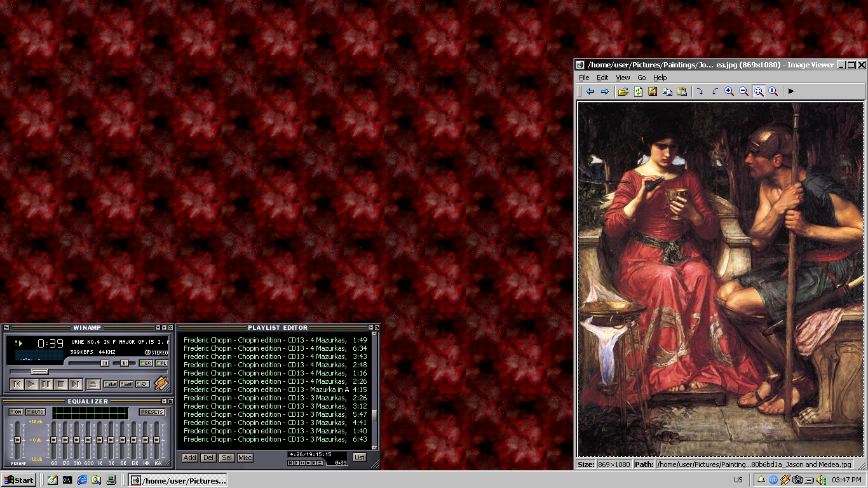
Task: Copy the image using the toolbar icon
Action: point(667,91)
